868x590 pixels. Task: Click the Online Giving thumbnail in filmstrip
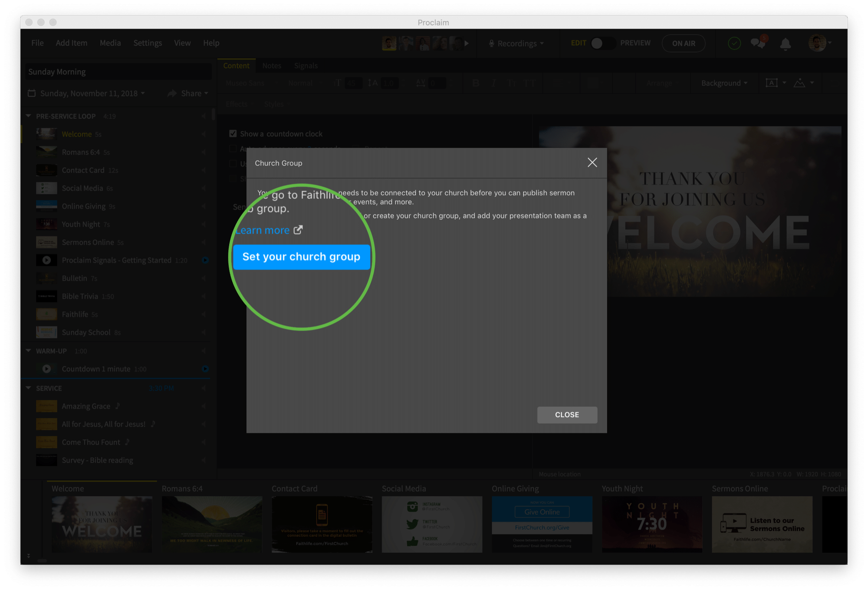tap(542, 524)
